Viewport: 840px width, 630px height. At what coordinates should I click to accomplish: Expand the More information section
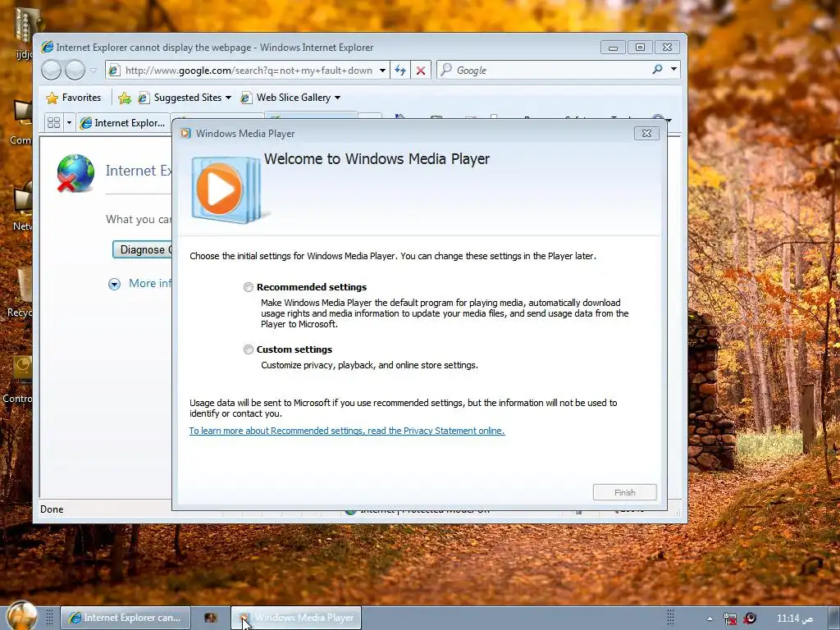(140, 283)
